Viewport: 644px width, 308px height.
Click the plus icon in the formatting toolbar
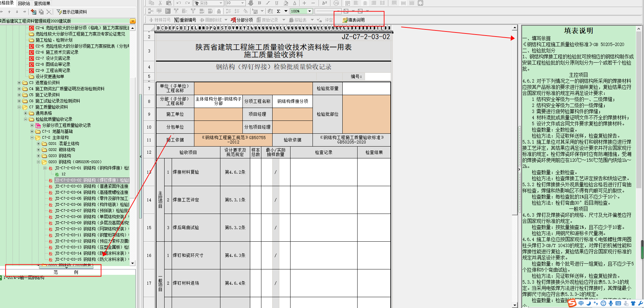[x=304, y=3]
